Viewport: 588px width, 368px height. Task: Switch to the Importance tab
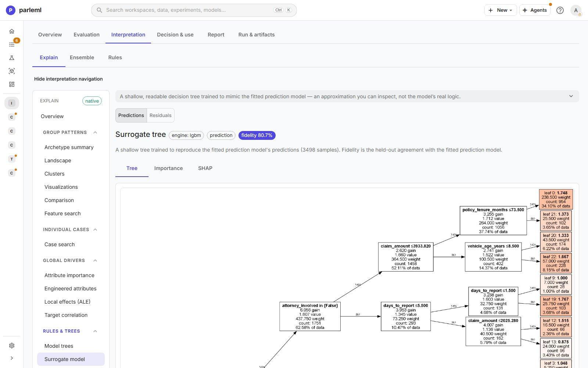tap(168, 168)
